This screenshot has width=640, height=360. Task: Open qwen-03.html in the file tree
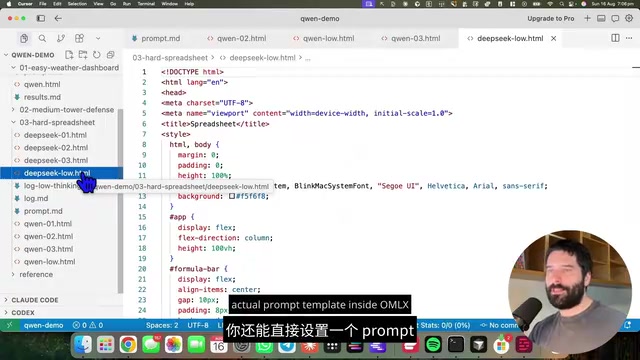click(x=48, y=249)
